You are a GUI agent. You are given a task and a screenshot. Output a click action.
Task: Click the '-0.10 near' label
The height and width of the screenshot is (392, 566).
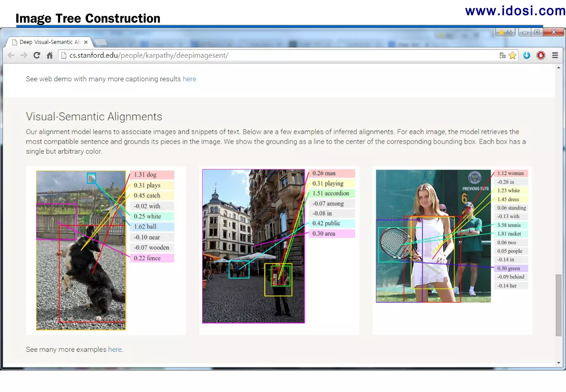[152, 237]
